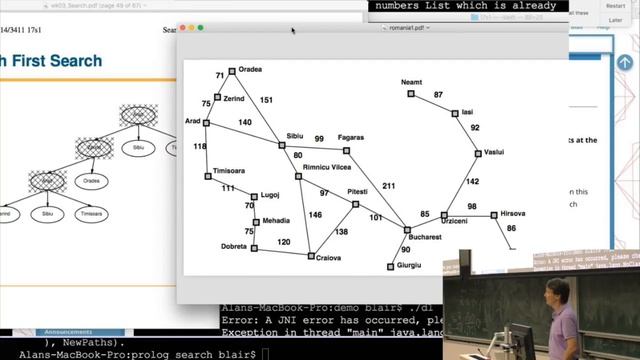Screen dimensions: 640x360
Task: Click the 'First Search' slide heading in background PDF
Action: click(x=57, y=61)
